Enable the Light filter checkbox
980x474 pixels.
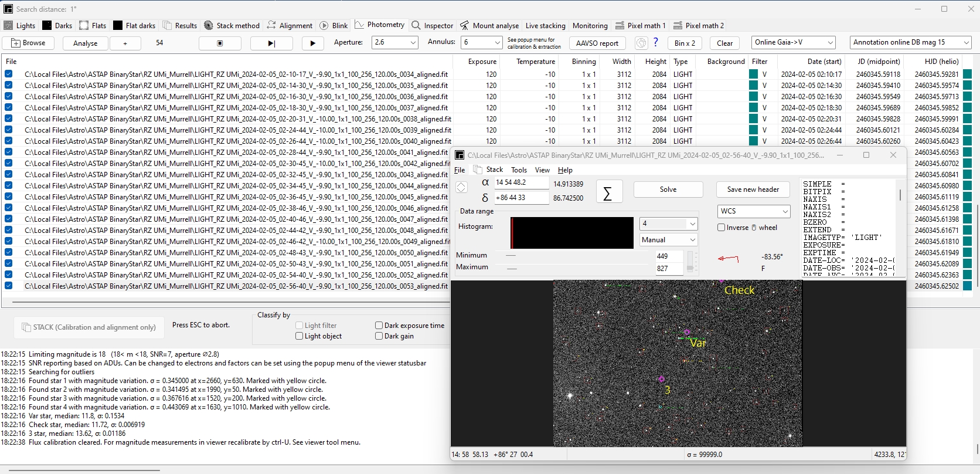300,326
